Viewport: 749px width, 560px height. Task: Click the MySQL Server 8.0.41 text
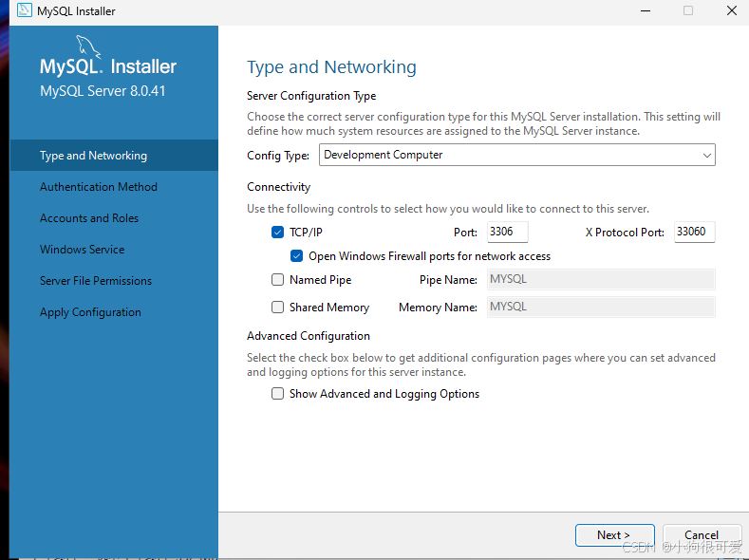(103, 91)
